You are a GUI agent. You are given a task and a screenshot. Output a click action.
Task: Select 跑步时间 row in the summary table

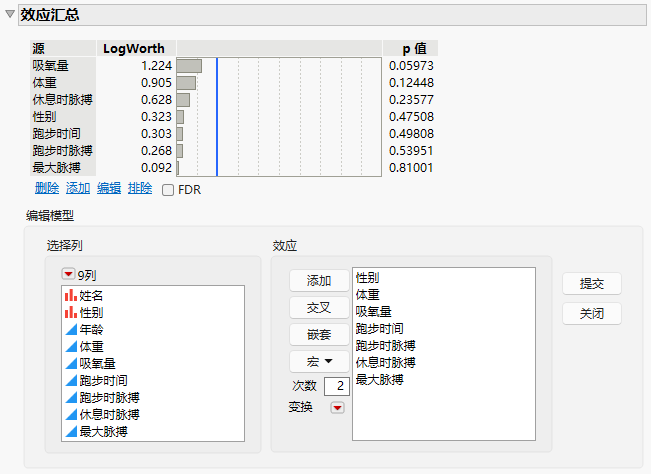pyautogui.click(x=56, y=134)
